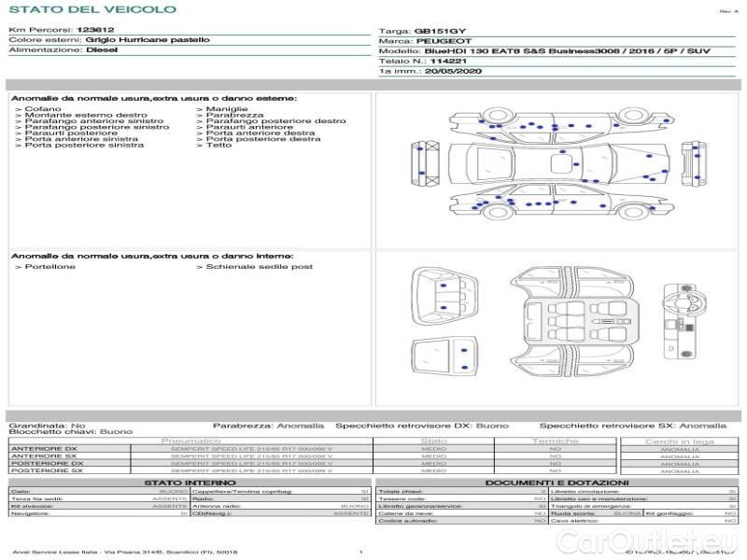Image resolution: width=747 pixels, height=560 pixels.
Task: Select the "Porta posteriore destra" entry
Action: [263, 139]
